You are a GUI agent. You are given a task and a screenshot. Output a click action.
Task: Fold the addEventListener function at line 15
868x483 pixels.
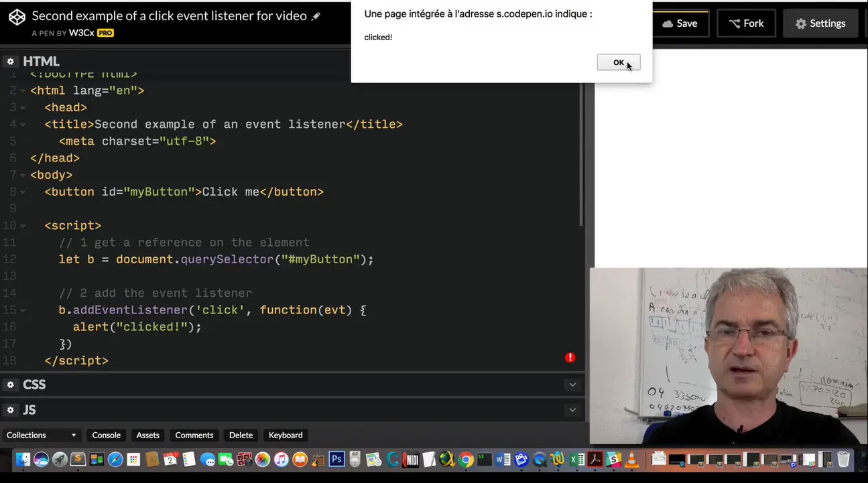point(23,310)
